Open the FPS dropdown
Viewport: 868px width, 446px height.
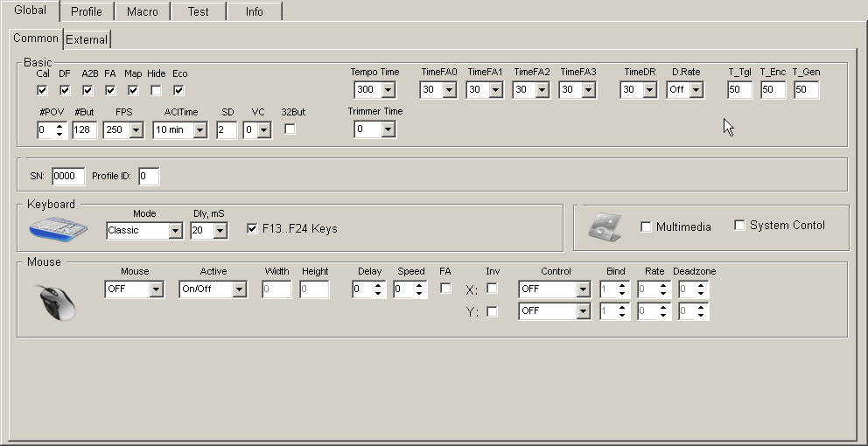click(136, 130)
